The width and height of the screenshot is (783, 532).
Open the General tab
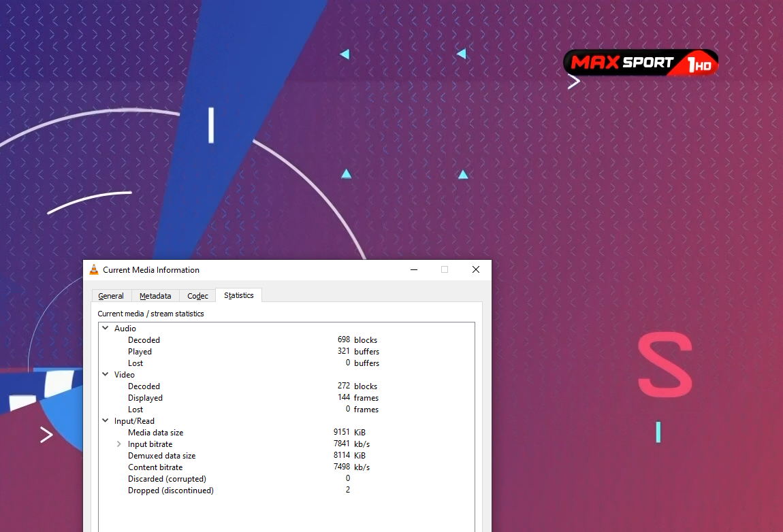click(x=111, y=296)
